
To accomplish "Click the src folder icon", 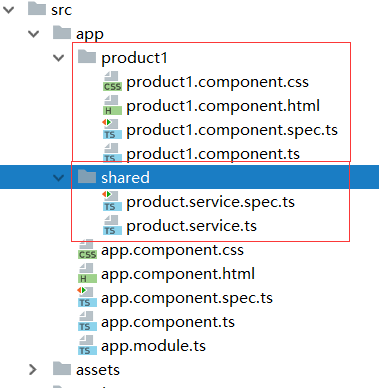I will (37, 9).
